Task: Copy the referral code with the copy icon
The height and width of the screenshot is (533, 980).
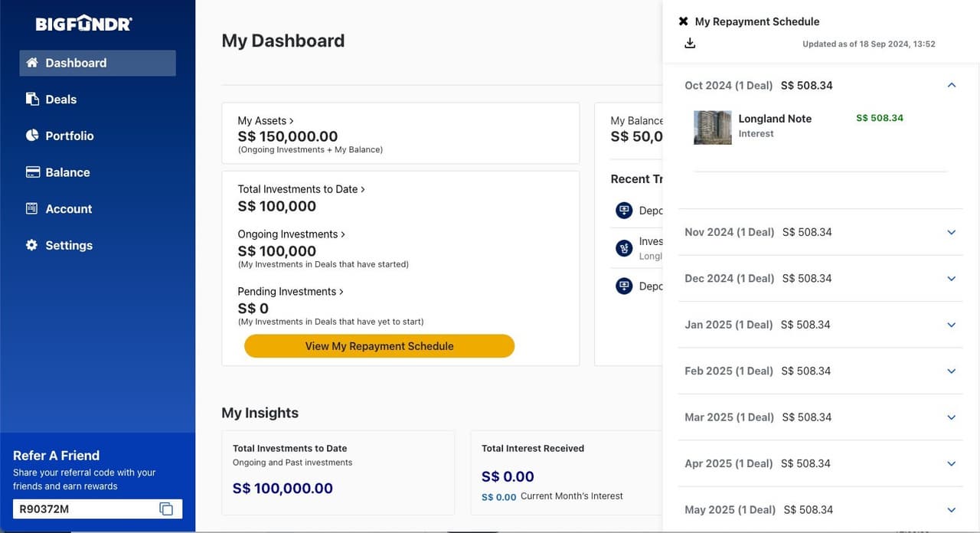Action: coord(166,508)
